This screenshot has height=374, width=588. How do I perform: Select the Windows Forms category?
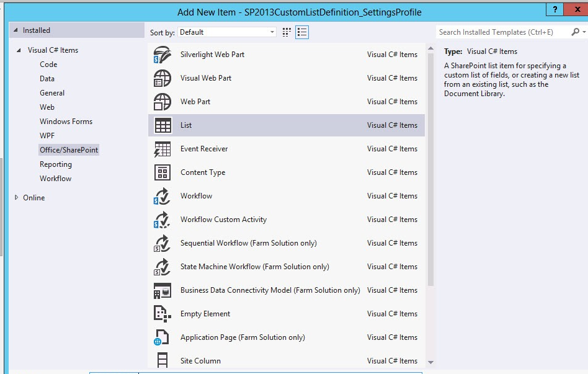66,122
